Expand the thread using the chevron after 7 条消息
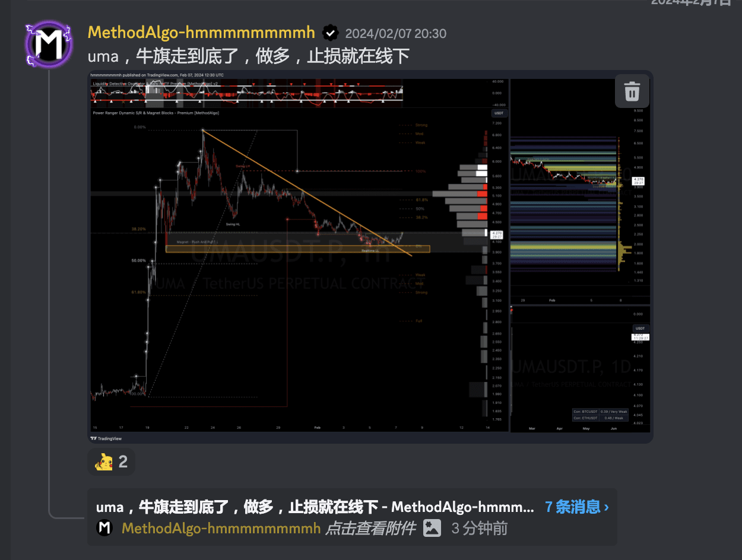 (x=605, y=507)
